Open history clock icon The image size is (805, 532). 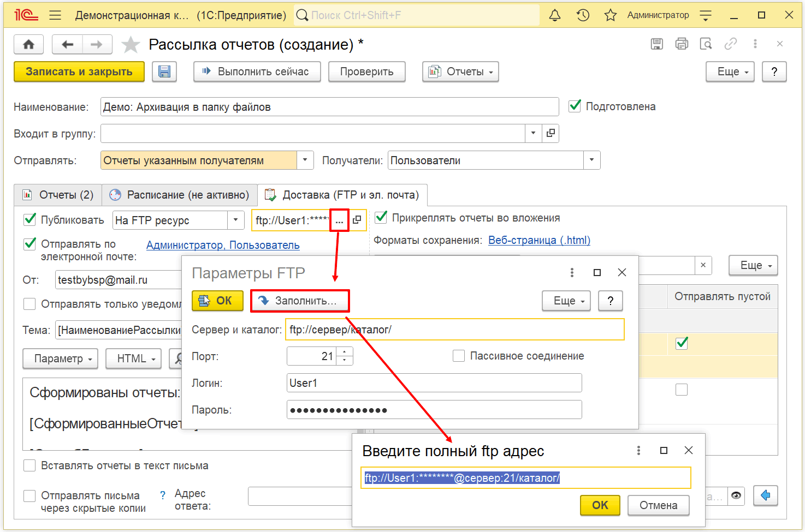[x=583, y=15]
